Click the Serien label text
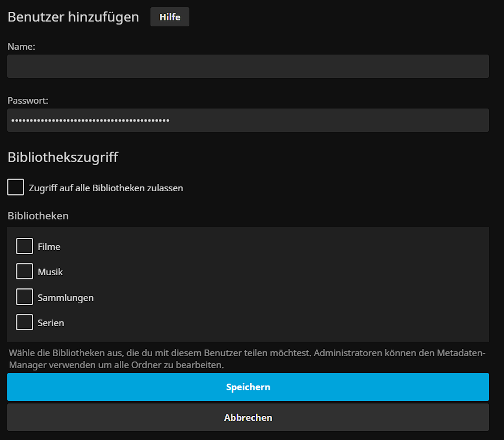Image resolution: width=504 pixels, height=440 pixels. [x=51, y=323]
